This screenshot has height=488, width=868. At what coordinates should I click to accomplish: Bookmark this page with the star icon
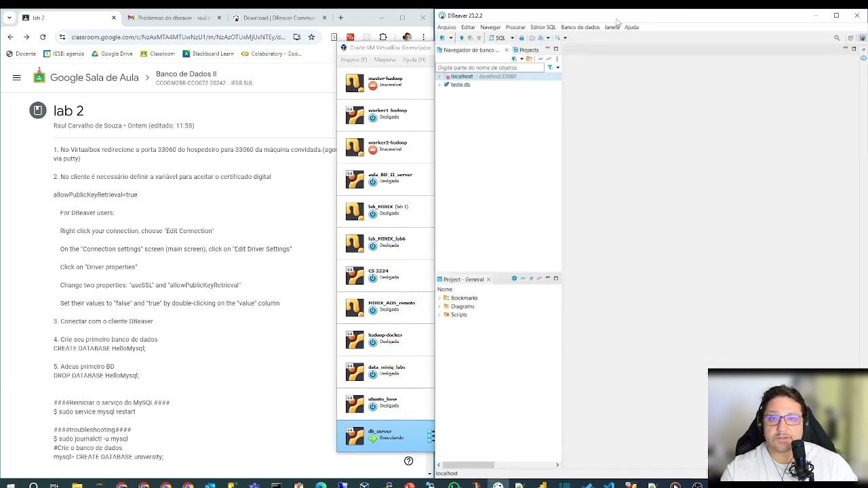pyautogui.click(x=311, y=37)
